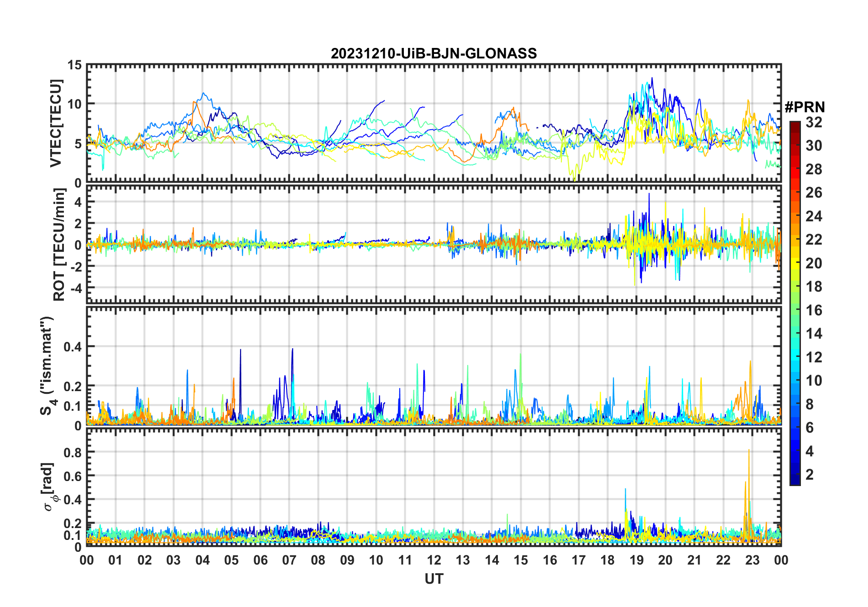Click ROT y-axis tick label 4
Viewport: 868px width, 607px height.
point(78,202)
